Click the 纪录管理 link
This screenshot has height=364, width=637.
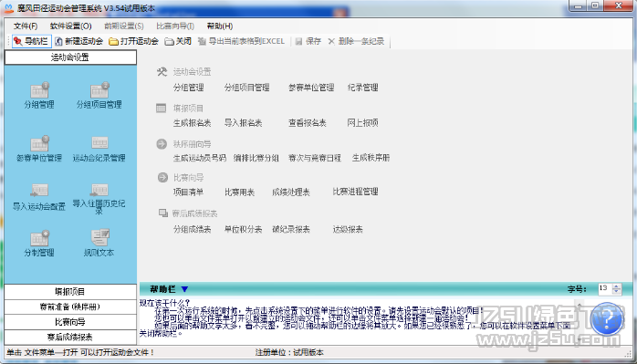(363, 88)
